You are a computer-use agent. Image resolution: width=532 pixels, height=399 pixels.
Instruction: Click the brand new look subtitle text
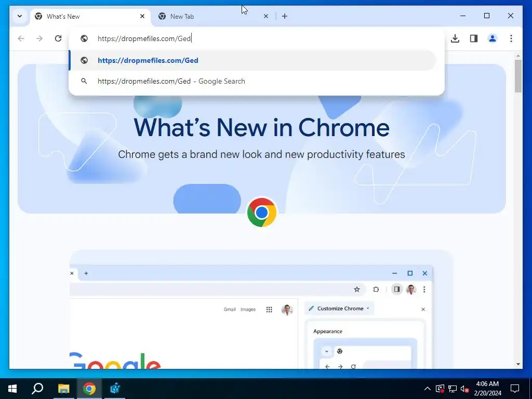262,154
